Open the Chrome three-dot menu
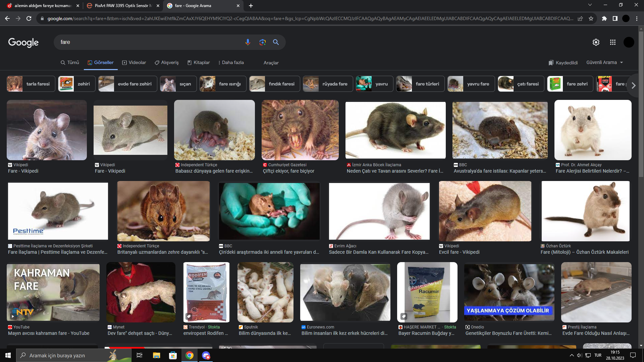The height and width of the screenshot is (362, 644). [637, 18]
